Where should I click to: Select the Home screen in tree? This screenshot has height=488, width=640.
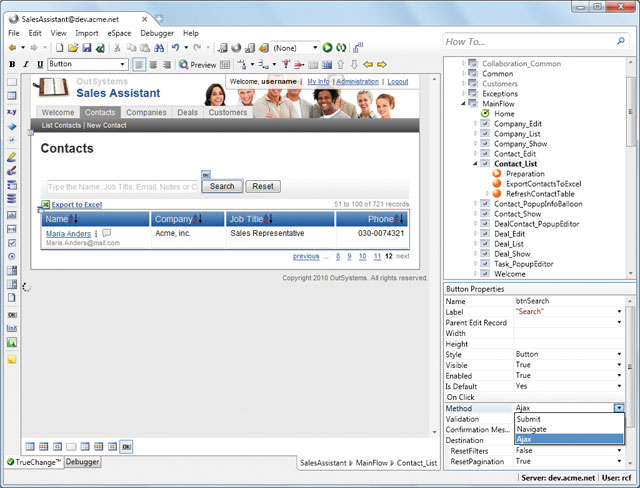pyautogui.click(x=504, y=114)
